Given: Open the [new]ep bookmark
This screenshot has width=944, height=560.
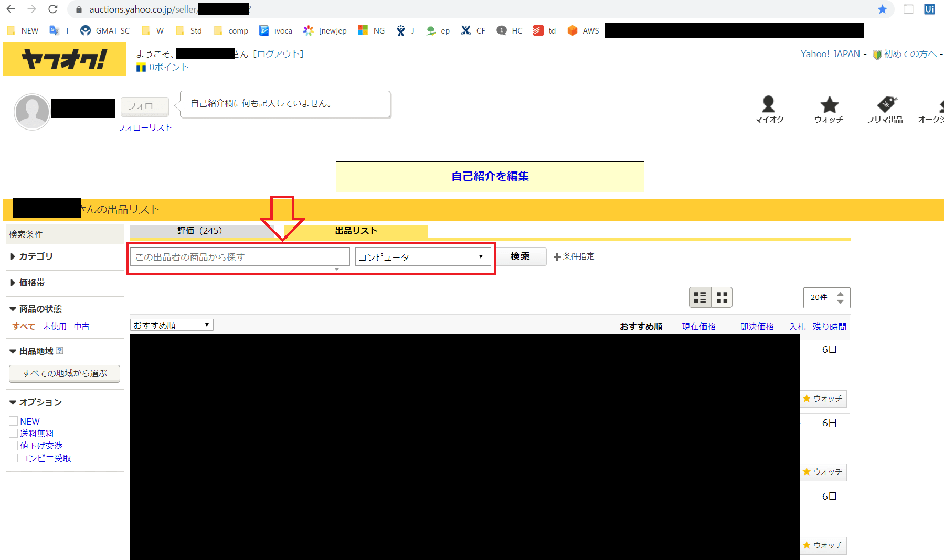Looking at the screenshot, I should click(325, 30).
